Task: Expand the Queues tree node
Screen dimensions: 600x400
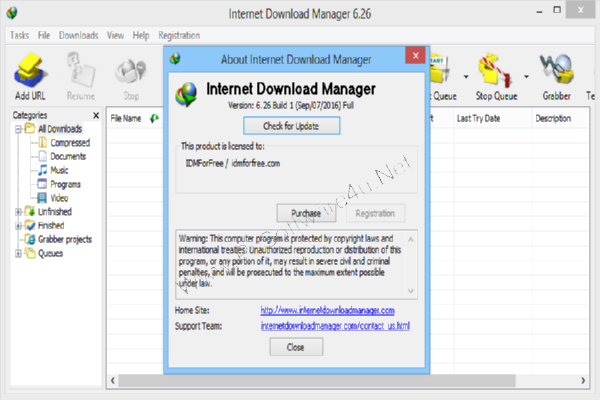Action: point(18,253)
